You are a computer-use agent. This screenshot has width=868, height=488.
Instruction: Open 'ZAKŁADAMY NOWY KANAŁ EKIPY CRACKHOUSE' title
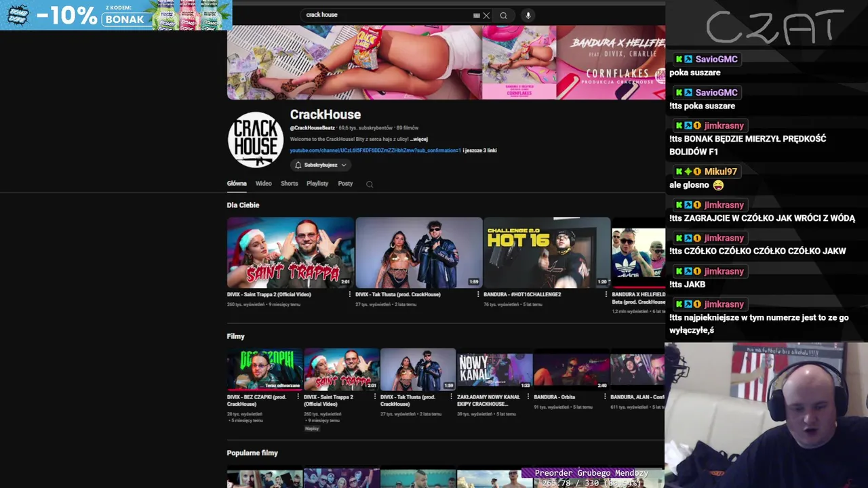click(488, 401)
